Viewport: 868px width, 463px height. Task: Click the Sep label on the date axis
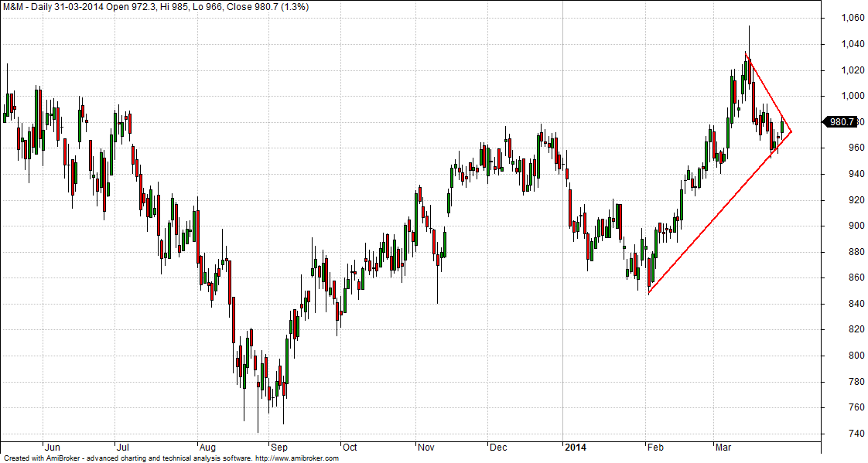click(x=279, y=447)
